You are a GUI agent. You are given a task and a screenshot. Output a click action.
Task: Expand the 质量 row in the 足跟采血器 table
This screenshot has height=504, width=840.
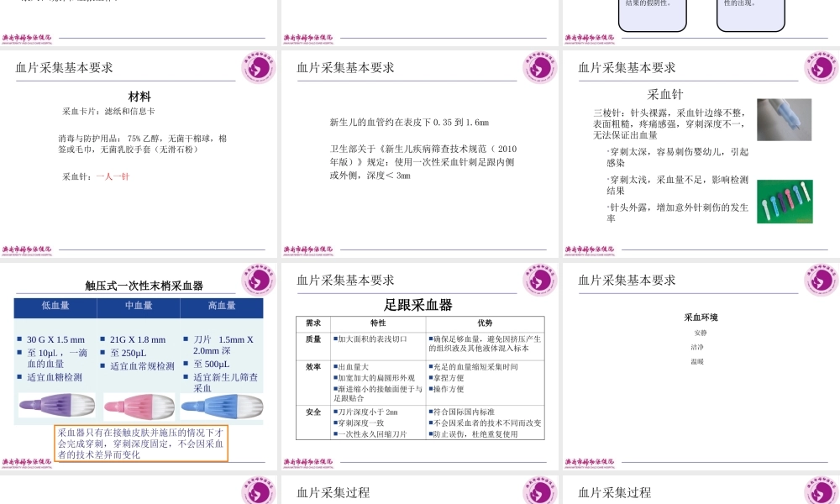(x=312, y=340)
